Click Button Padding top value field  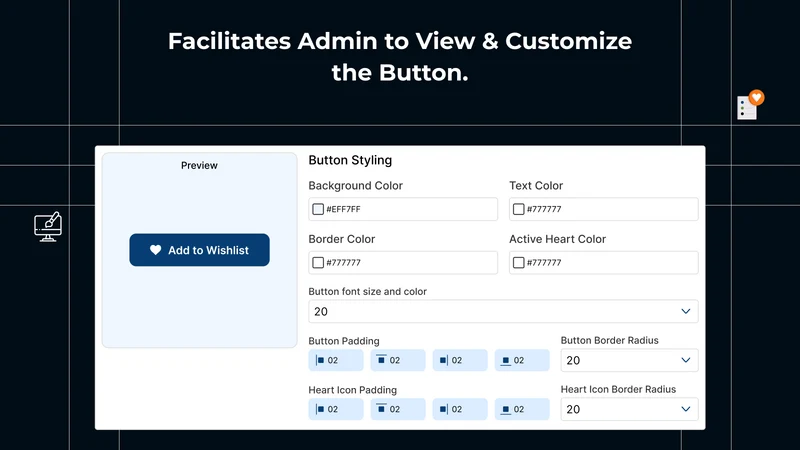coord(398,360)
